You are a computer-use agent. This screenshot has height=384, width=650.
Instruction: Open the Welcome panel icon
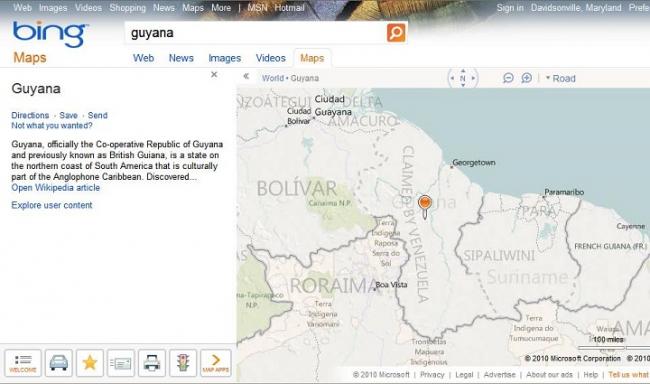23,363
